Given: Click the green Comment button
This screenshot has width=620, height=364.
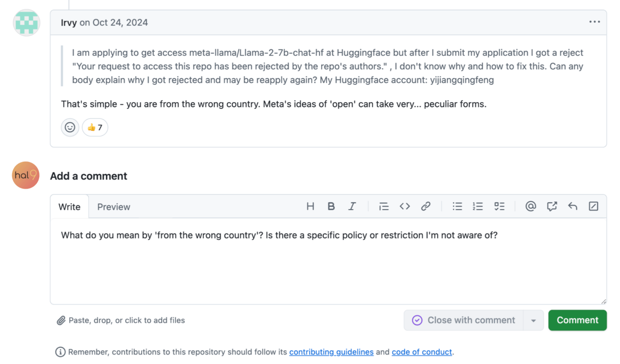Looking at the screenshot, I should click(x=577, y=320).
